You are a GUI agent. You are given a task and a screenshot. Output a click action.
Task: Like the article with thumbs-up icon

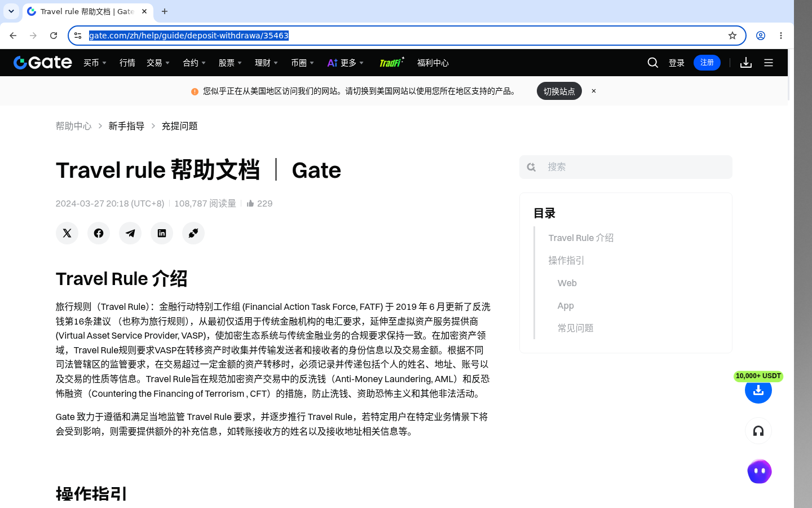(250, 203)
